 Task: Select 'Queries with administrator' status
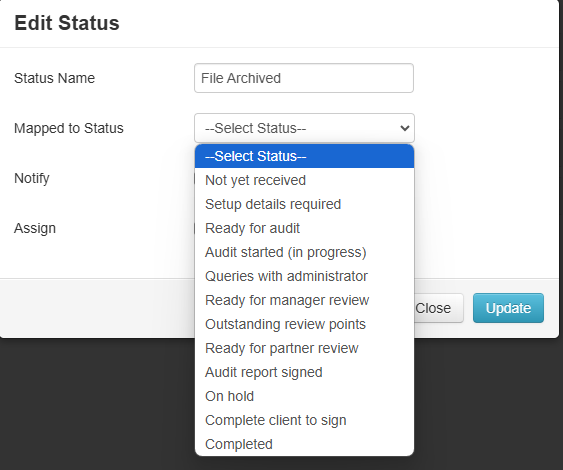tap(304, 276)
